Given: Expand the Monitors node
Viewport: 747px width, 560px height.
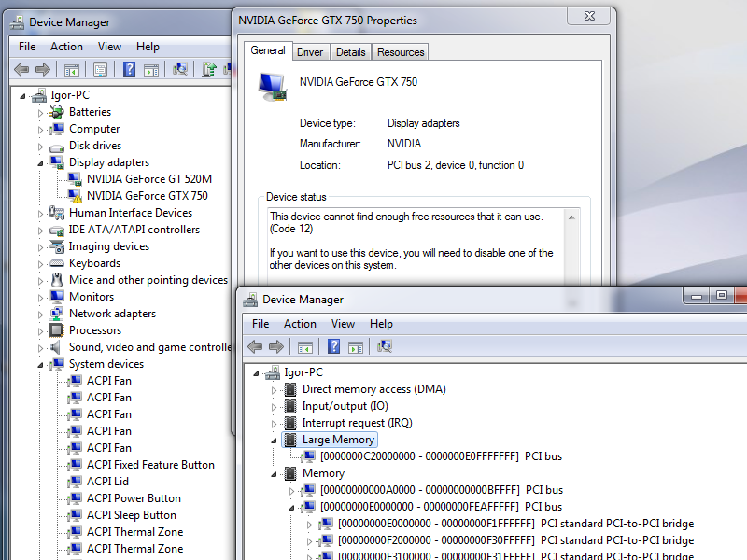Looking at the screenshot, I should click(40, 298).
